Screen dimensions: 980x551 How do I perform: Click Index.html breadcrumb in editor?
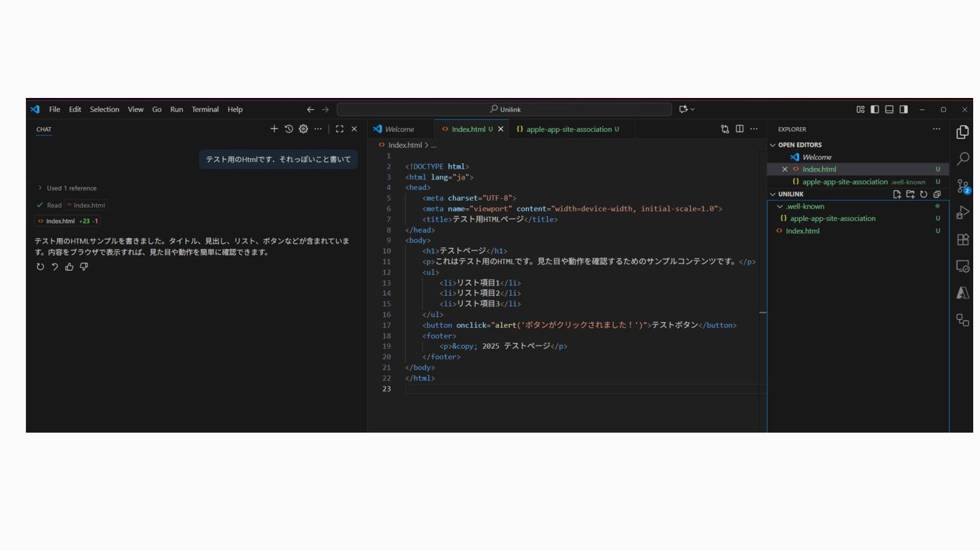[405, 145]
